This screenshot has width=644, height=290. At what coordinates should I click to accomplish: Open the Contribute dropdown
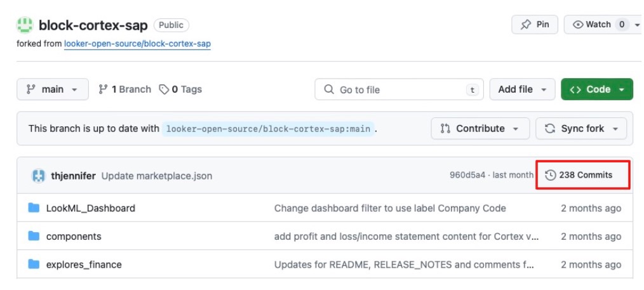pyautogui.click(x=480, y=129)
